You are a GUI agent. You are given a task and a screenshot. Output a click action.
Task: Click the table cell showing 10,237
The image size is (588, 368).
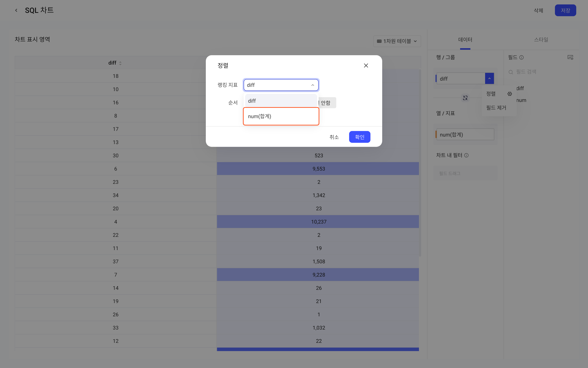[318, 222]
